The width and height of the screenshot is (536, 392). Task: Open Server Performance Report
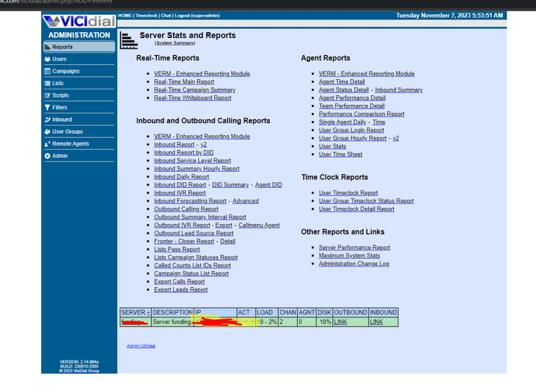click(x=354, y=248)
